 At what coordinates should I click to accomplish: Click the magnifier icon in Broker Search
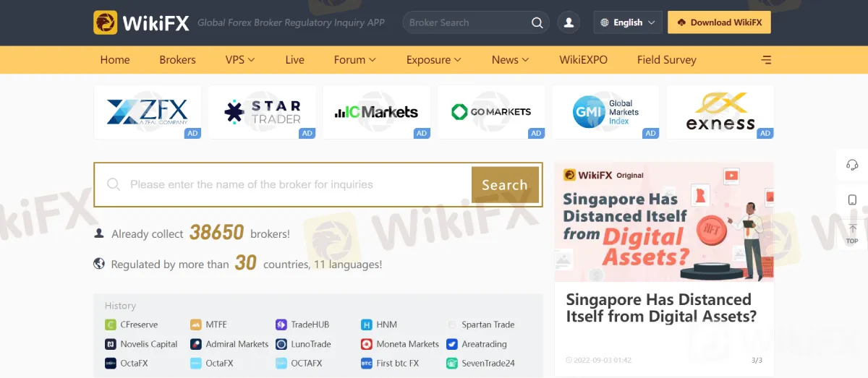click(537, 22)
